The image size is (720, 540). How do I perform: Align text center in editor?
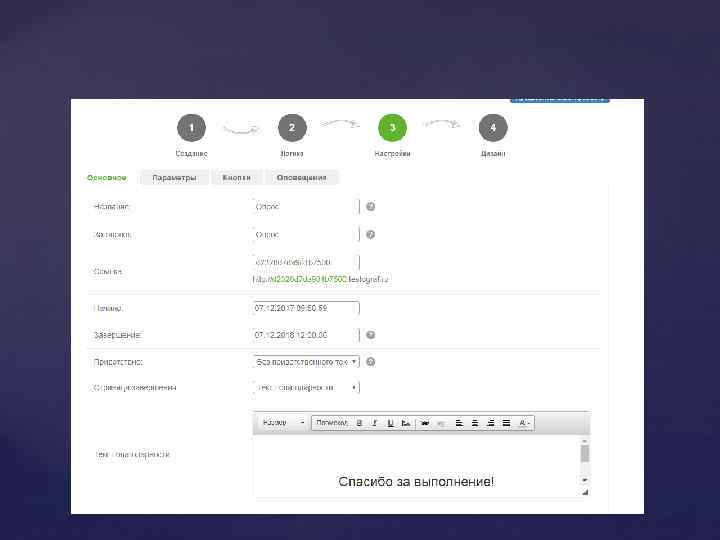click(475, 423)
